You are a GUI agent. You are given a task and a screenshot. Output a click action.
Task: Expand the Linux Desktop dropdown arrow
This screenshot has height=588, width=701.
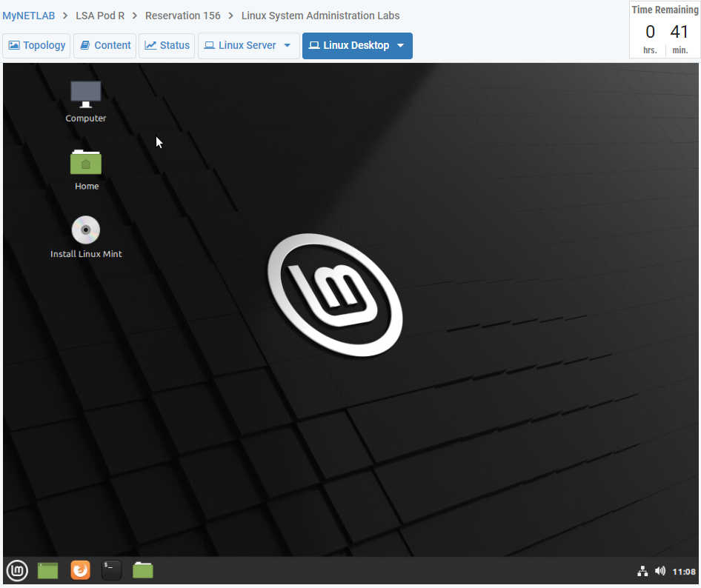(x=401, y=46)
